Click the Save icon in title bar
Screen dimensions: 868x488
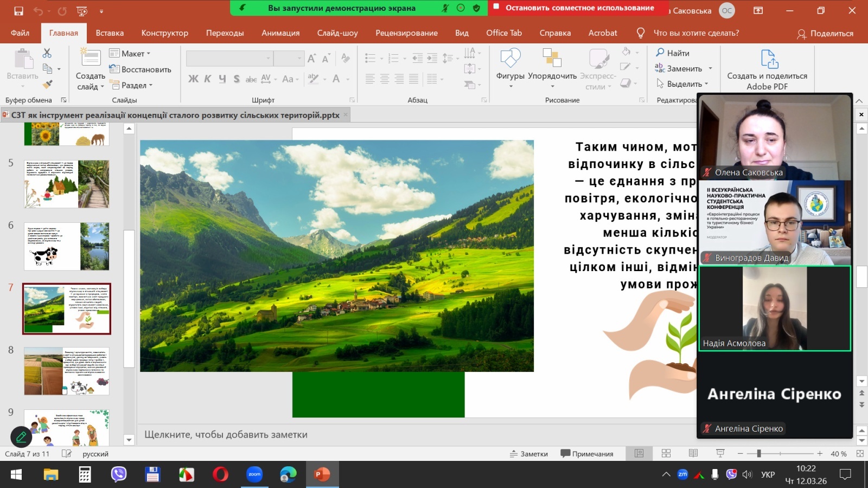[x=18, y=11]
